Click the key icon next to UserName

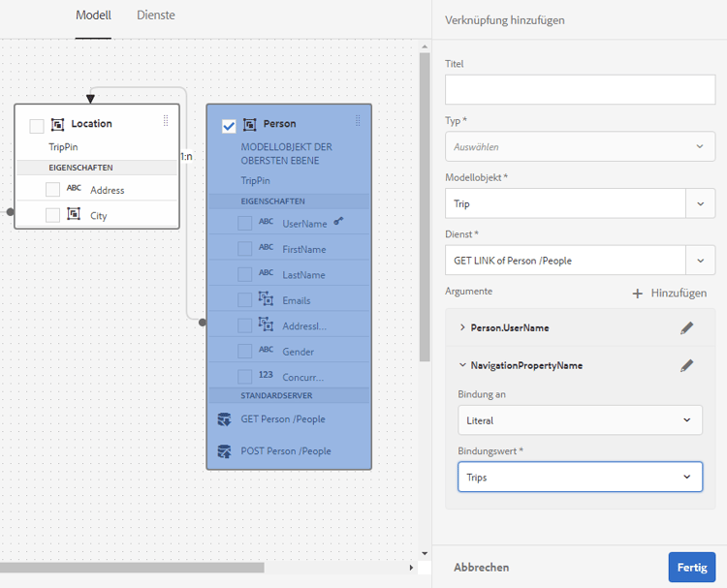(x=338, y=222)
